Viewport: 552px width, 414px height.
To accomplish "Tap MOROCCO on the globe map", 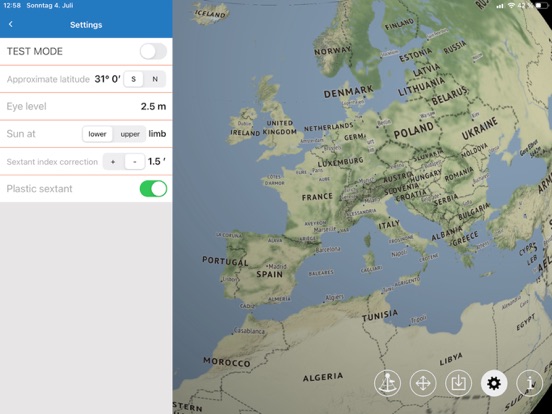I will tap(227, 362).
